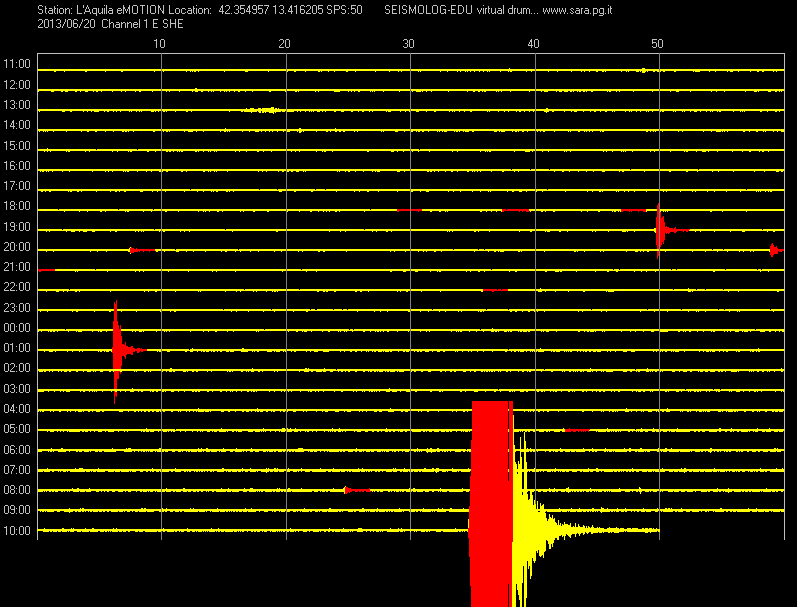Click the Station L'Aquila eMOTION header text
This screenshot has height=607, width=797.
click(x=101, y=10)
